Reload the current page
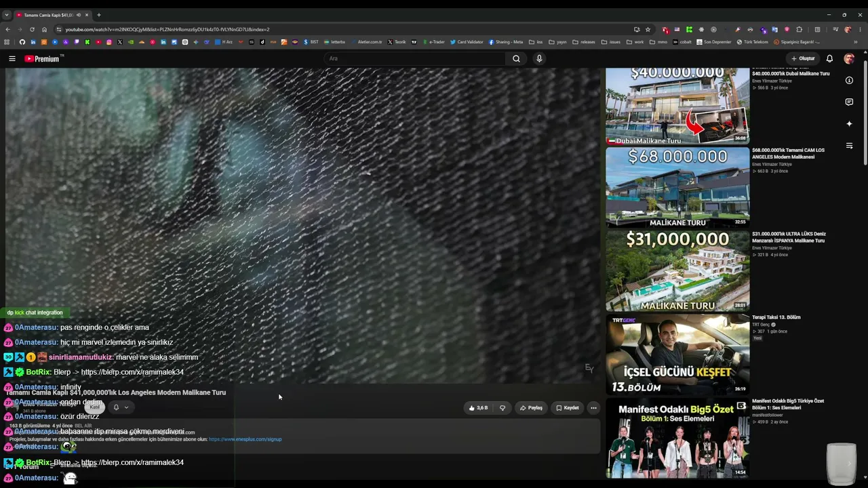868x488 pixels. [32, 29]
